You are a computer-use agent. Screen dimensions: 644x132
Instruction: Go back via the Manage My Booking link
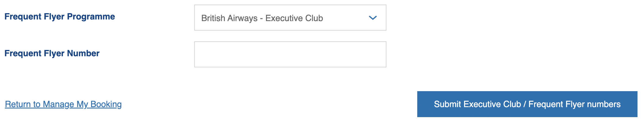[63, 104]
